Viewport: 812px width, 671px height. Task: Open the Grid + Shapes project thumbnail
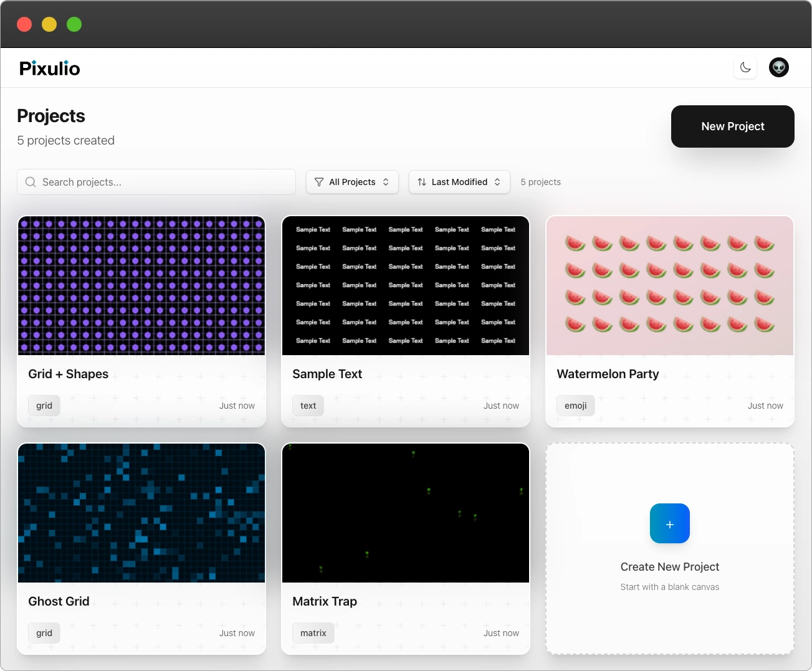click(x=141, y=285)
